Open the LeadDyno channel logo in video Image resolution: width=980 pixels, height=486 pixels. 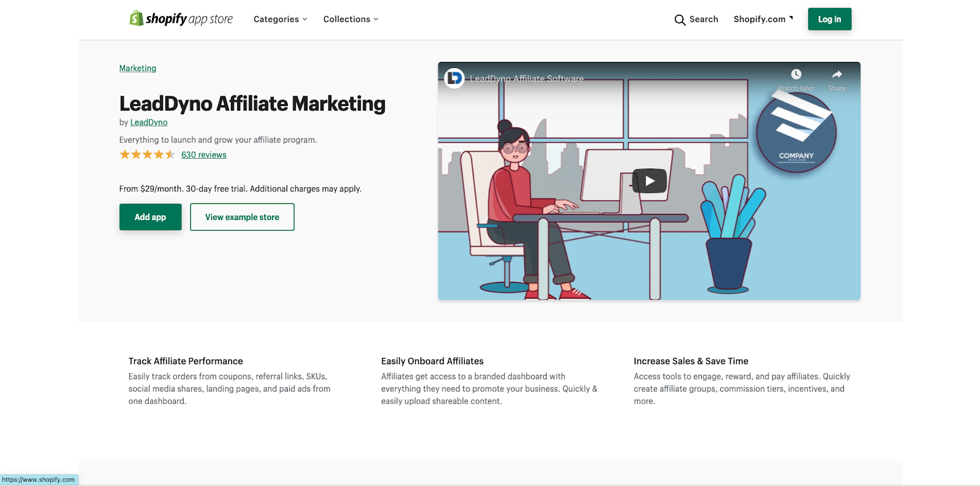click(454, 78)
